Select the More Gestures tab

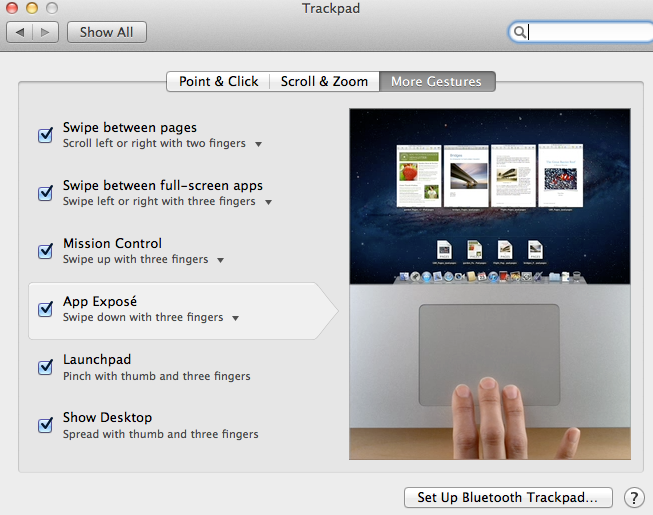(x=437, y=81)
